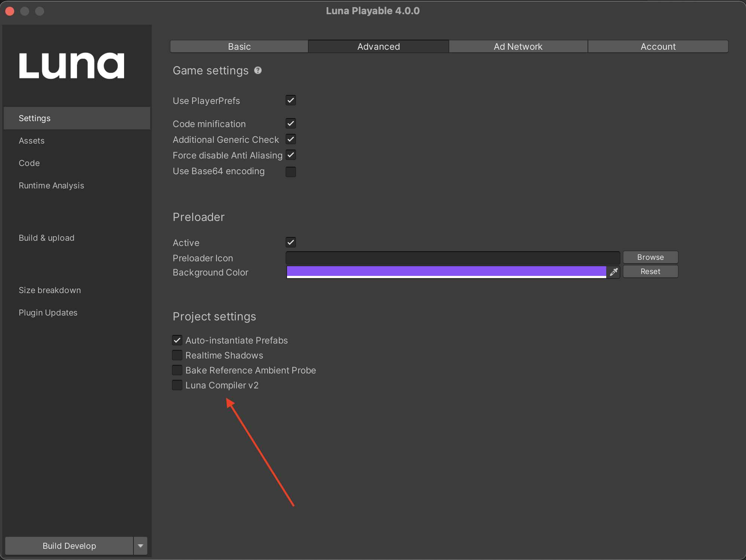Browse for a Preloader Icon
Image resolution: width=746 pixels, height=560 pixels.
pos(650,257)
